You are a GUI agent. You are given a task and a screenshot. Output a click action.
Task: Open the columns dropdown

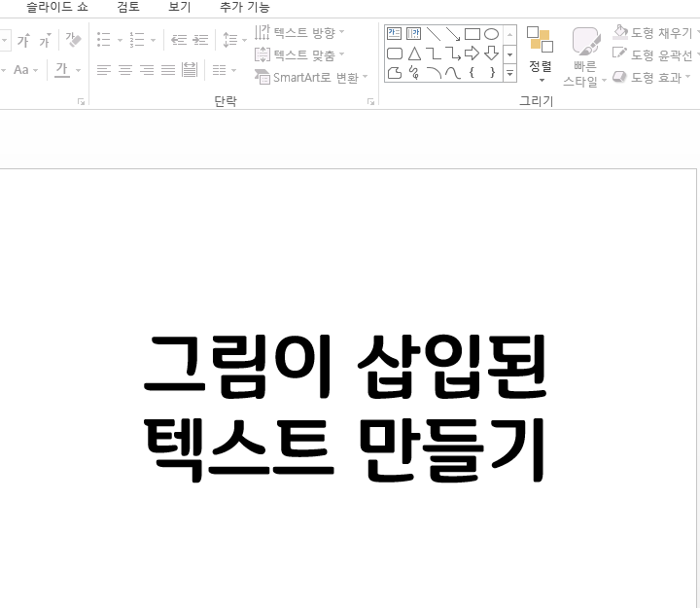225,70
